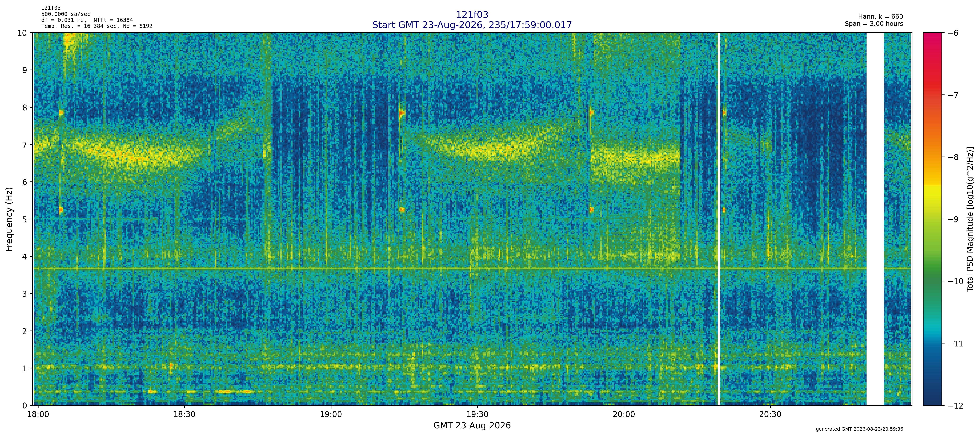Click frequency axis tick label "7"
The image size is (980, 437).
(x=25, y=145)
